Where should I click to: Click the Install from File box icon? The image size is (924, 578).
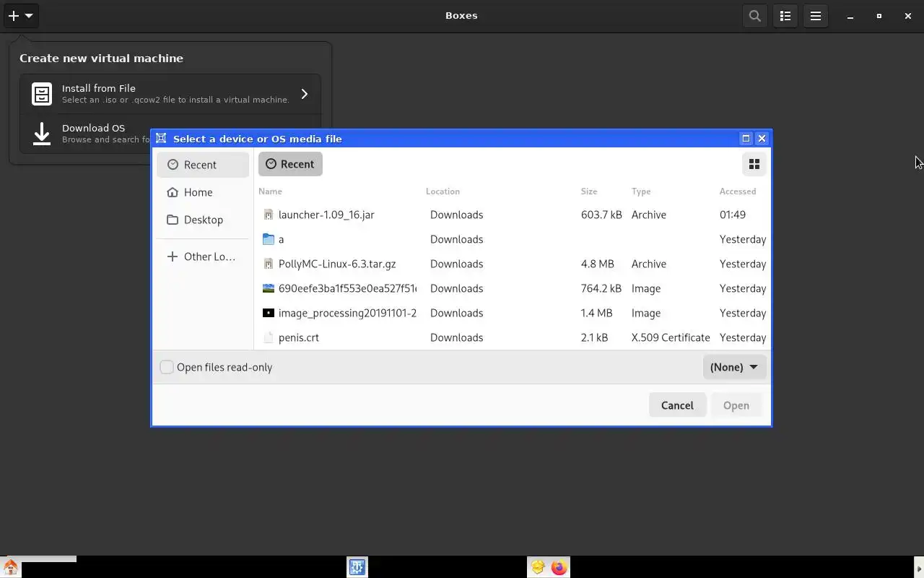(42, 94)
